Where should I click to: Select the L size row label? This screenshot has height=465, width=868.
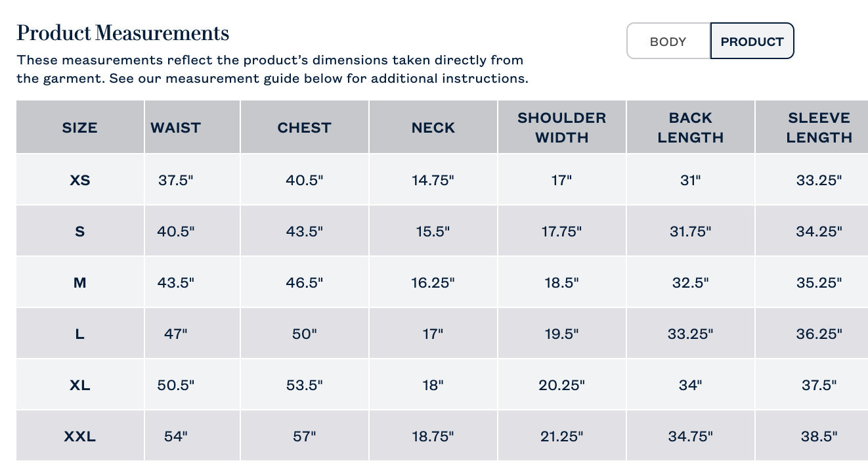pos(79,334)
